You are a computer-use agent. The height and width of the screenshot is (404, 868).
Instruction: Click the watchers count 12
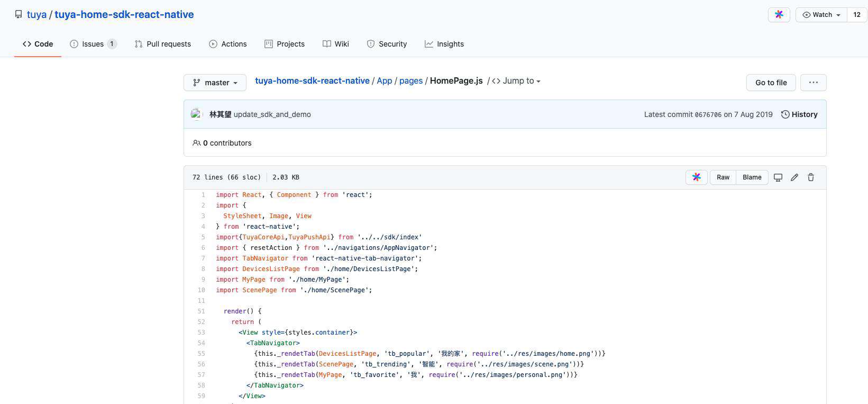coord(857,15)
